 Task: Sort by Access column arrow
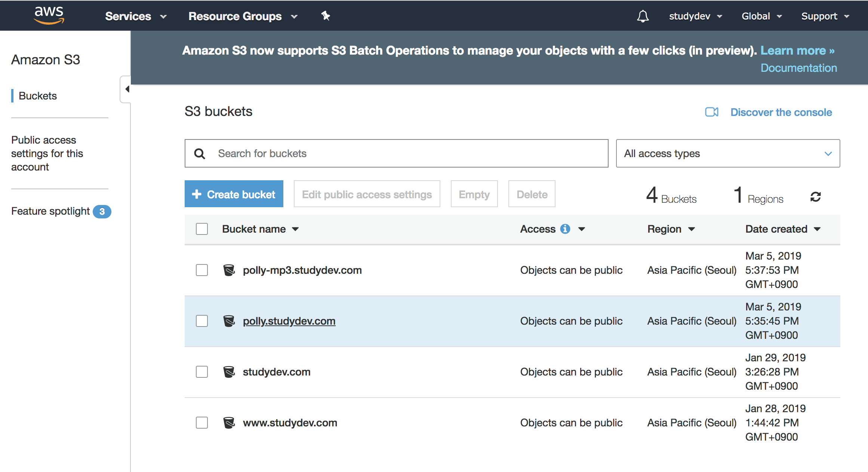pyautogui.click(x=582, y=229)
